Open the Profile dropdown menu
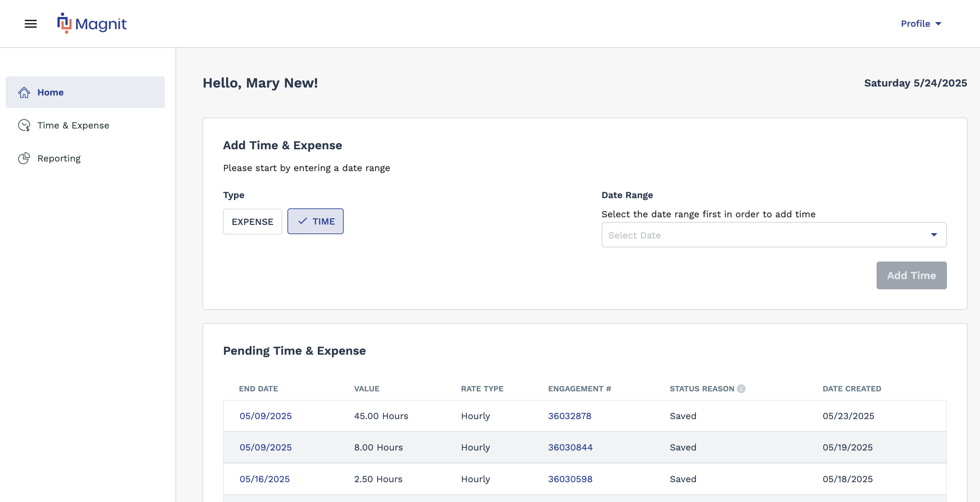The height and width of the screenshot is (502, 980). click(x=921, y=23)
